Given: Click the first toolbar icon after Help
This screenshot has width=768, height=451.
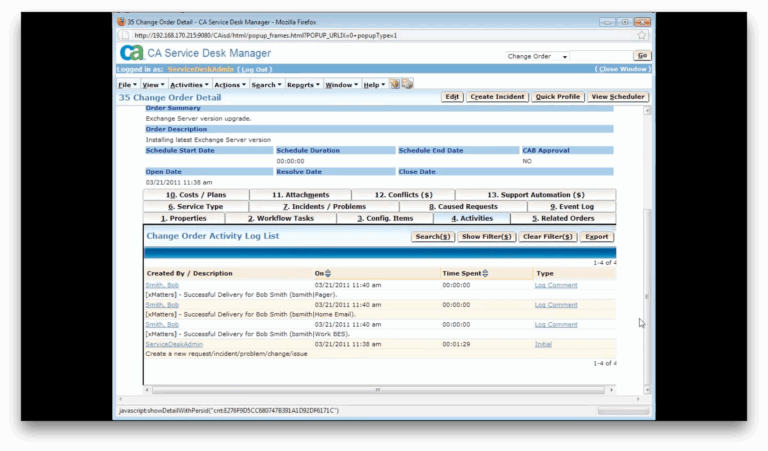Looking at the screenshot, I should coord(395,85).
